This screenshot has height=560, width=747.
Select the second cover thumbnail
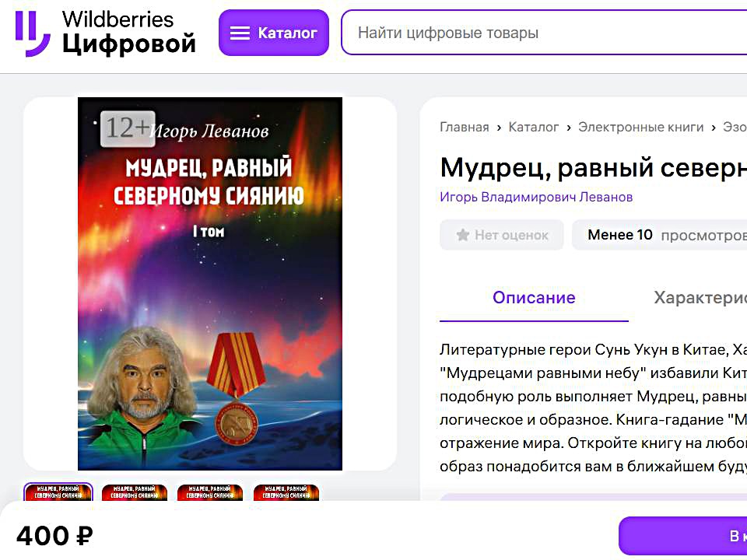click(x=135, y=492)
